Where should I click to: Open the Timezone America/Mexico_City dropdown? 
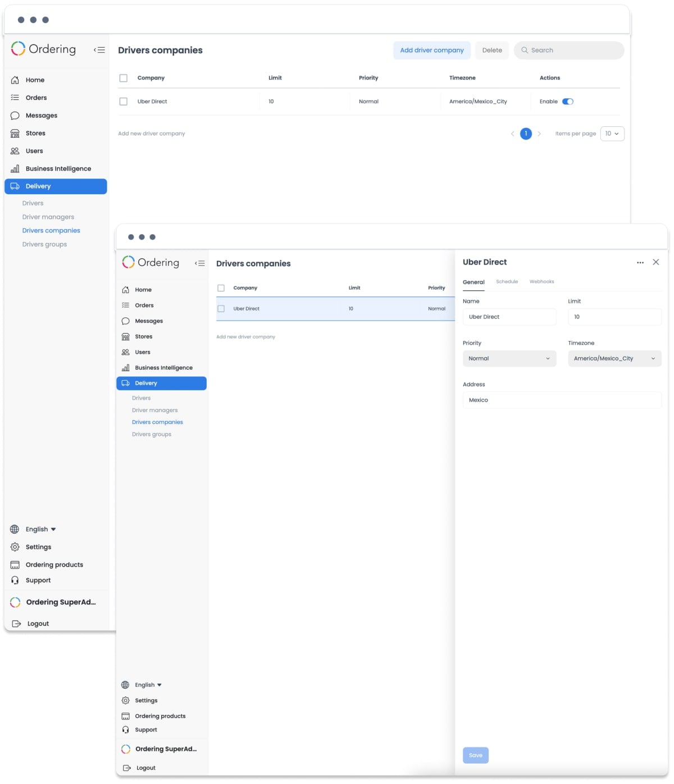click(614, 359)
